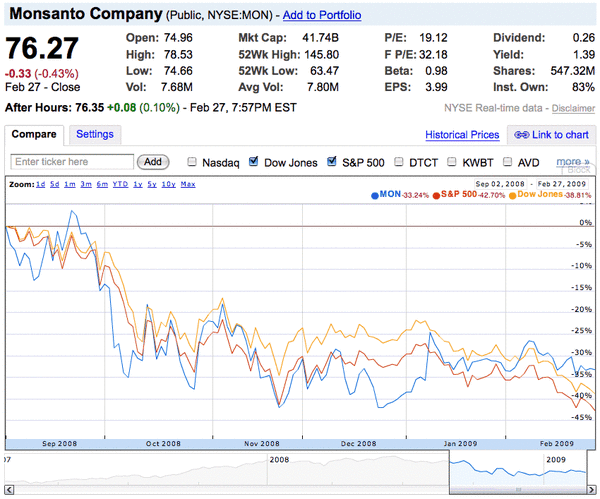Set chart zoom to 1d
Image resolution: width=600 pixels, height=499 pixels.
41,184
